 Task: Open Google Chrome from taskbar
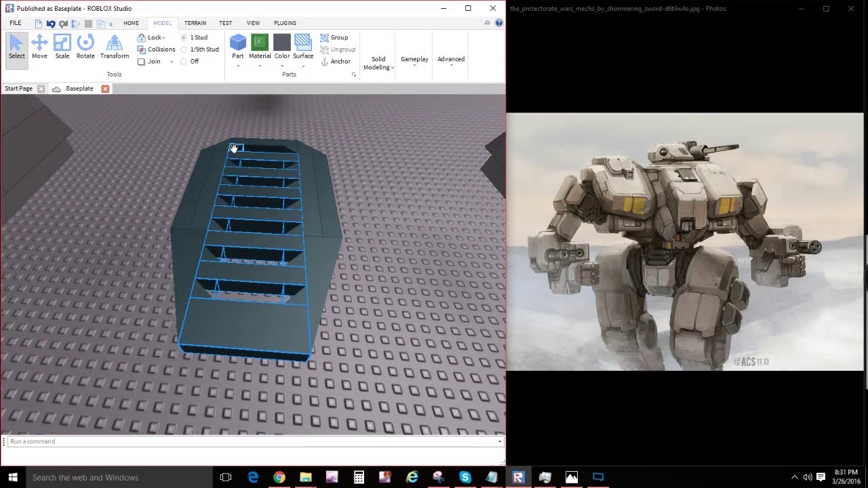279,477
